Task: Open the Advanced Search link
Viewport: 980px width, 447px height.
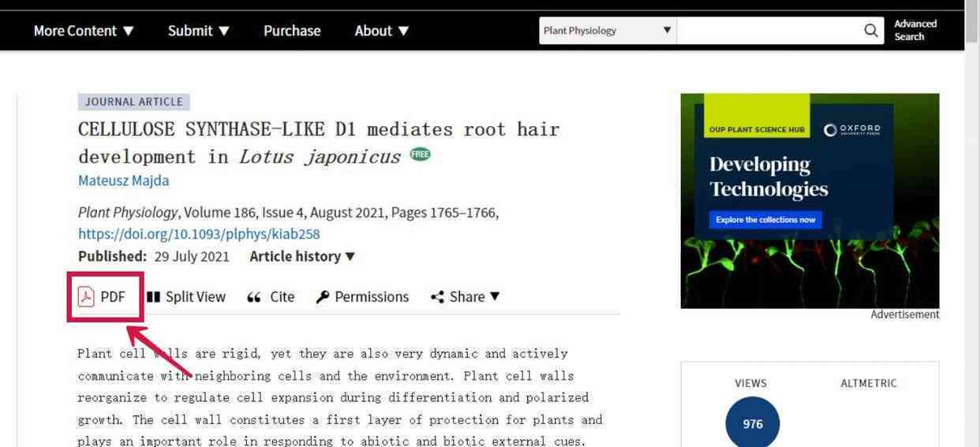Action: (915, 30)
